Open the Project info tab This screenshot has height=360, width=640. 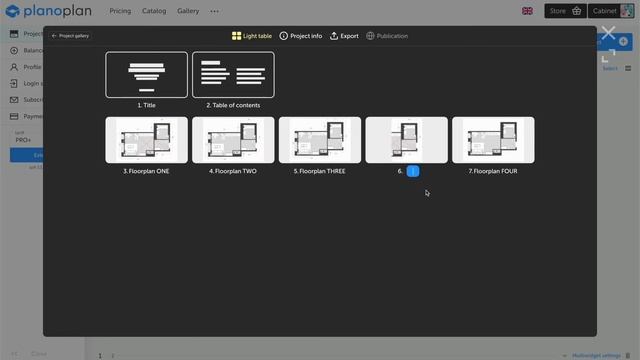click(x=300, y=36)
